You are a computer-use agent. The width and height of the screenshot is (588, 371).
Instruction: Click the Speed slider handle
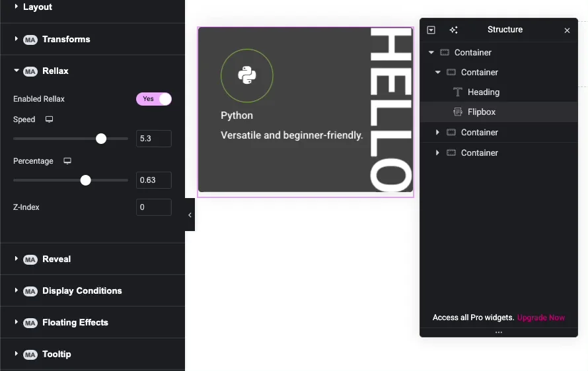pyautogui.click(x=101, y=139)
